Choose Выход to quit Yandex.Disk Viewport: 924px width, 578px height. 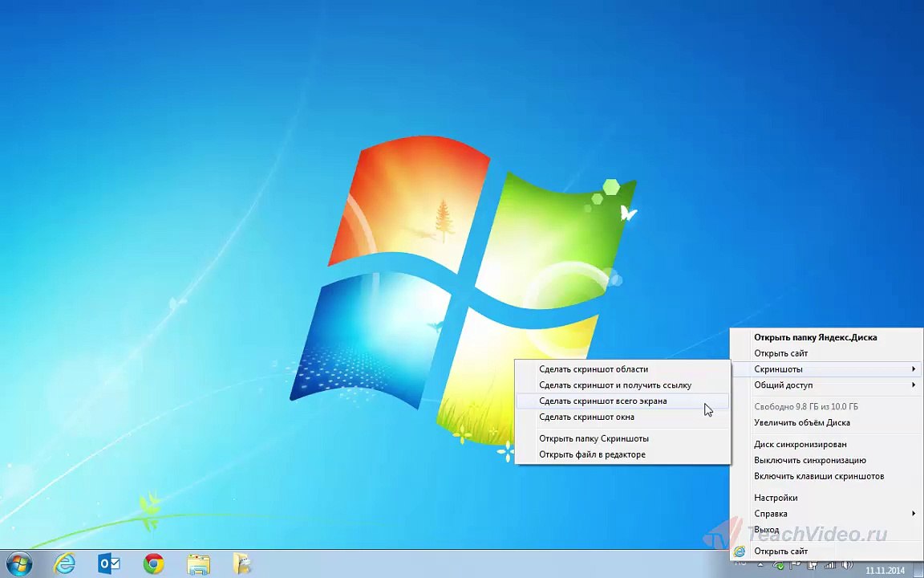tap(826, 530)
